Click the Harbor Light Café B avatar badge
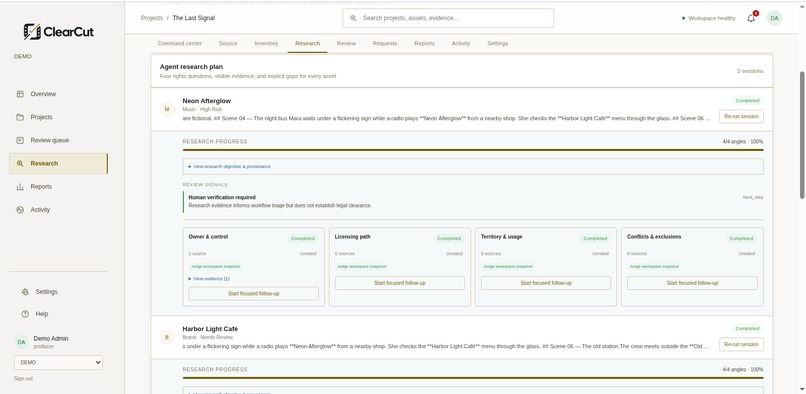Image resolution: width=806 pixels, height=394 pixels. (167, 337)
